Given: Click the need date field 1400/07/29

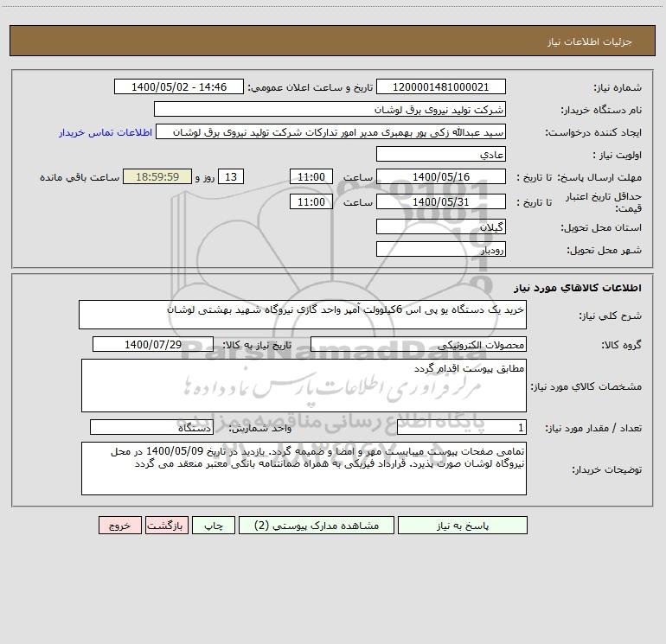Looking at the screenshot, I should click(x=153, y=344).
